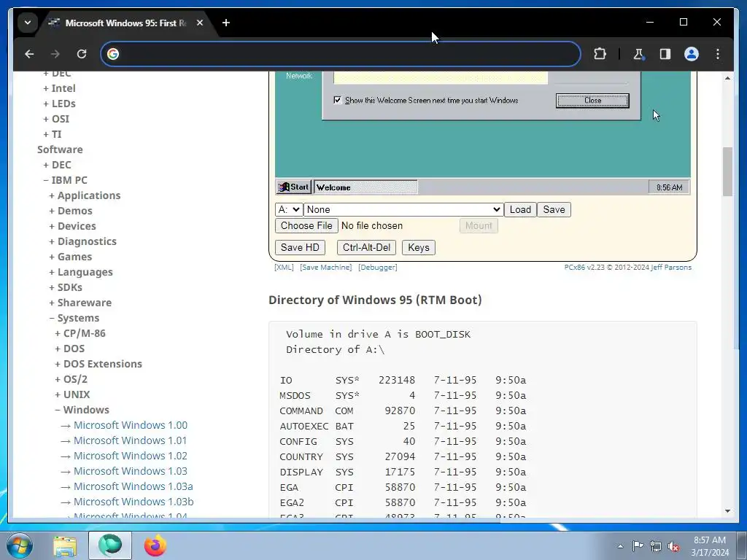Open a new browser tab
Screen dimensions: 747x560
[226, 23]
